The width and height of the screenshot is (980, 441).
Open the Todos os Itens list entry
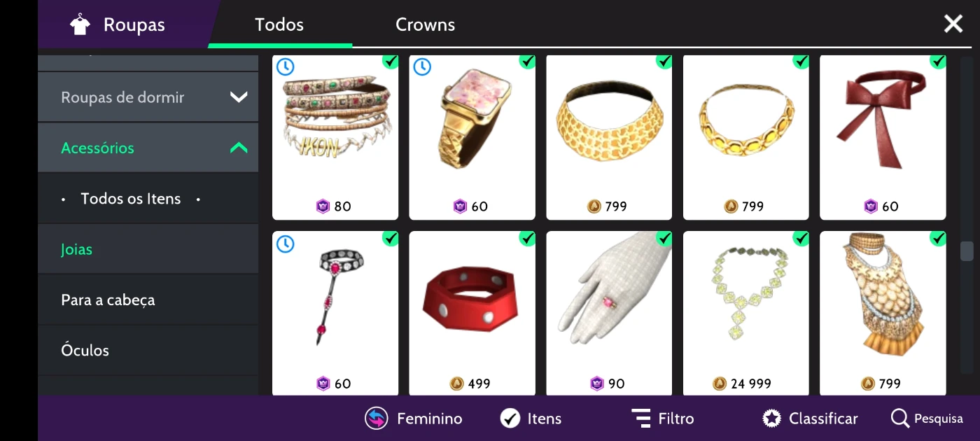point(131,199)
